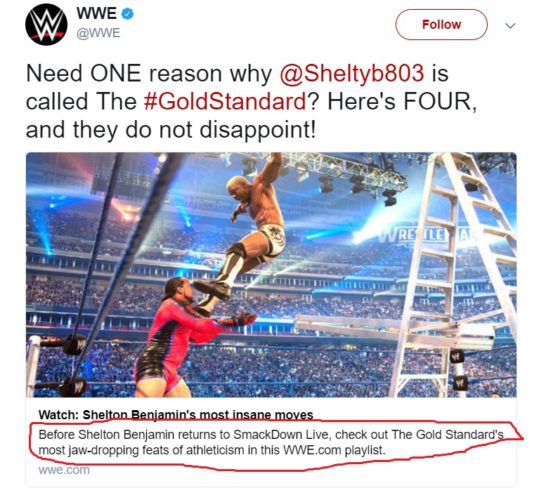Viewport: 539px width, 500px height.
Task: Click the tweet text 'and they do not disappoint!'
Action: pos(170,130)
